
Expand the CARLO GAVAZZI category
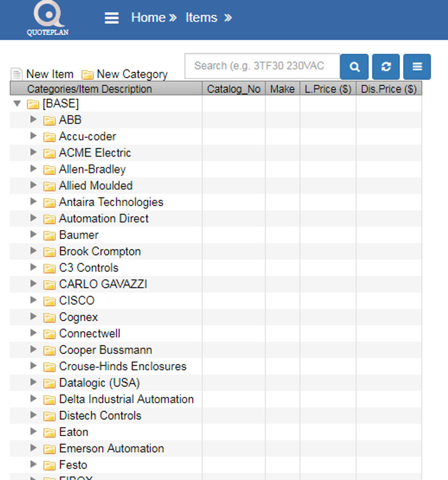tap(34, 284)
